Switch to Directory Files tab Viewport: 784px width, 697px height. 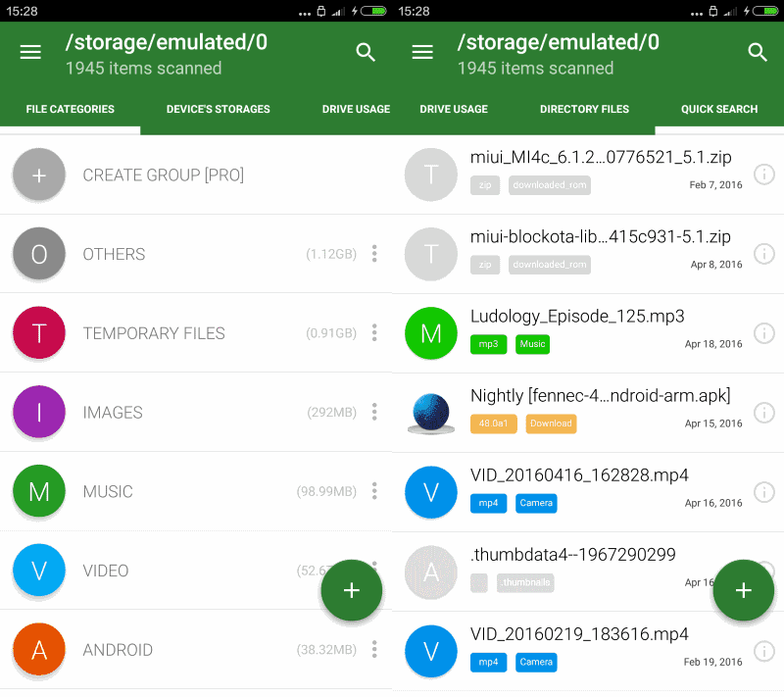[x=584, y=109]
